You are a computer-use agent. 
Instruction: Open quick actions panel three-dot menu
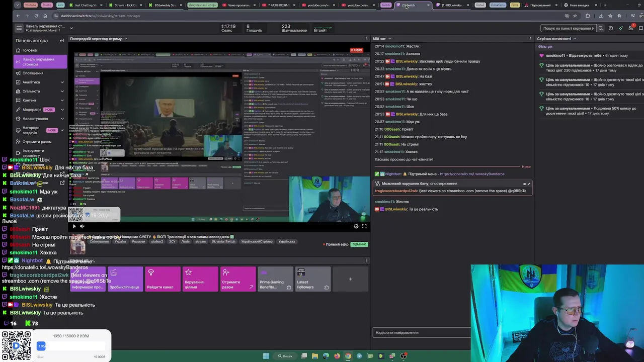point(366,260)
